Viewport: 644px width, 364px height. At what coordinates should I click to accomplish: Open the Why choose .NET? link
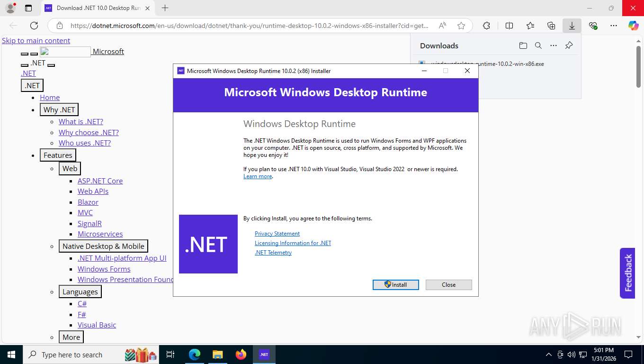tap(89, 132)
